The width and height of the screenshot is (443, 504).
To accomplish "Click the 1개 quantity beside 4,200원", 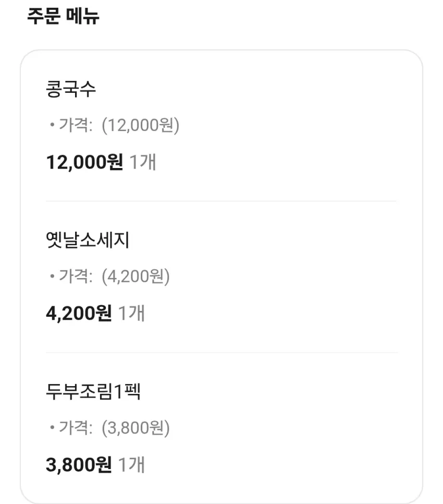I will coord(132,314).
